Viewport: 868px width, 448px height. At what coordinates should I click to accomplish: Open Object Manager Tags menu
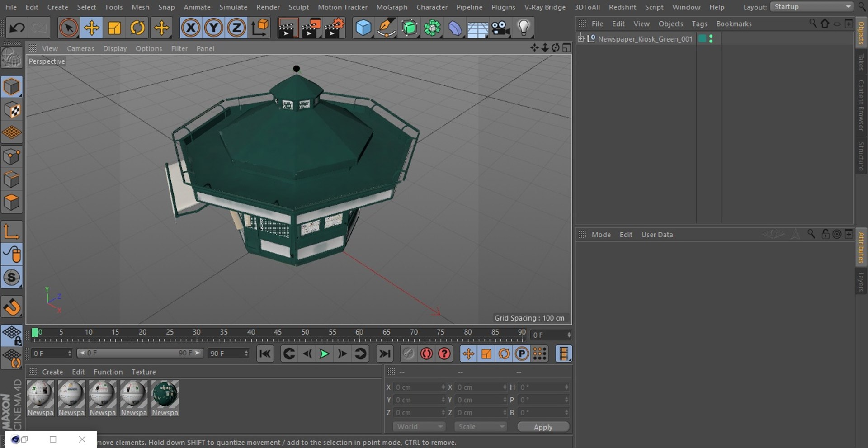coord(699,24)
